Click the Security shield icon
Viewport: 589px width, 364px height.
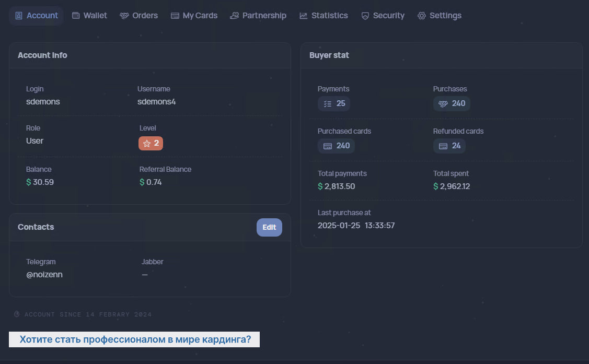[x=365, y=16]
